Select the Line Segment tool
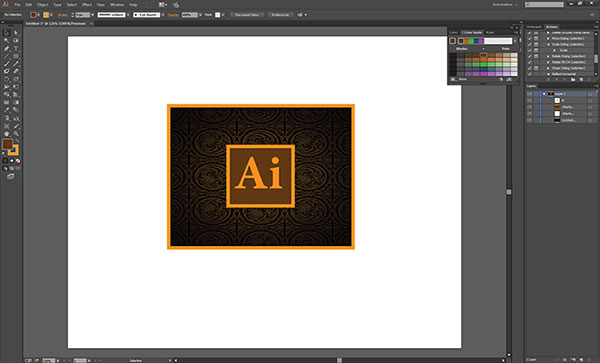 point(6,56)
